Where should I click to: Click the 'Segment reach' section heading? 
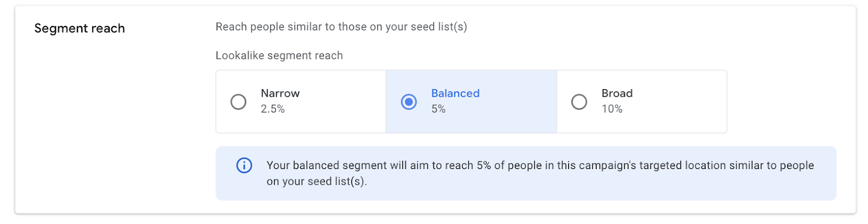tap(80, 28)
